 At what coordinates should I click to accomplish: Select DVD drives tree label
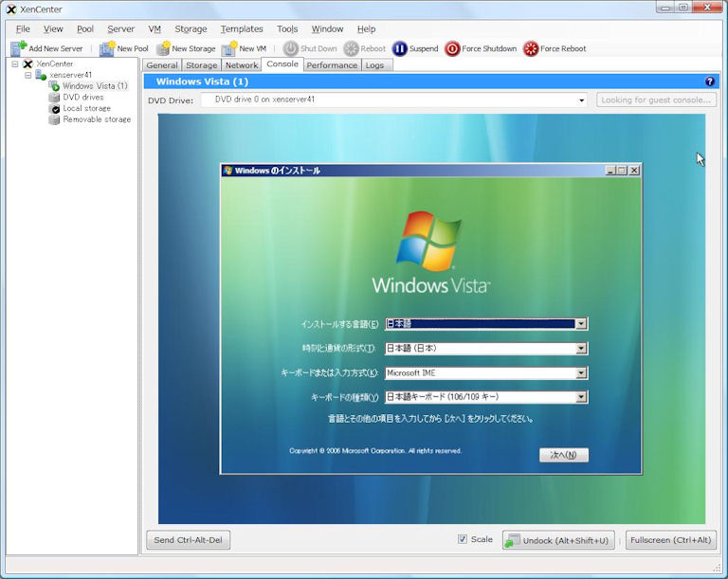click(83, 97)
